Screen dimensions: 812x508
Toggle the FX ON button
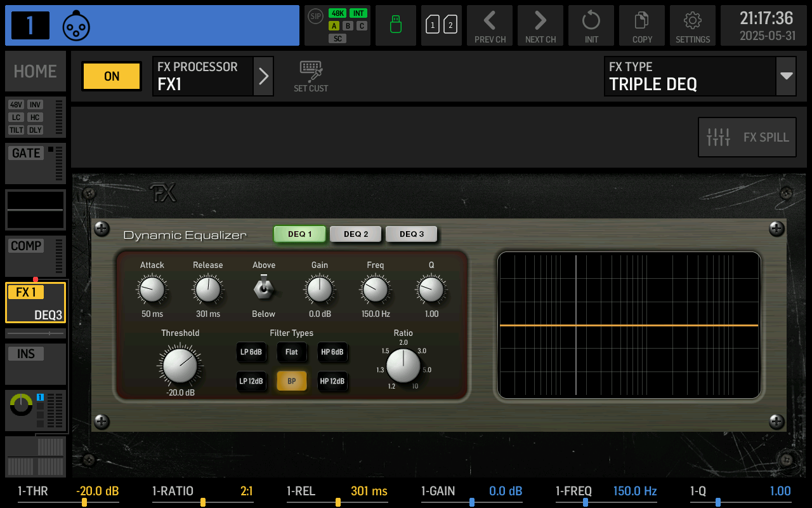click(x=112, y=76)
